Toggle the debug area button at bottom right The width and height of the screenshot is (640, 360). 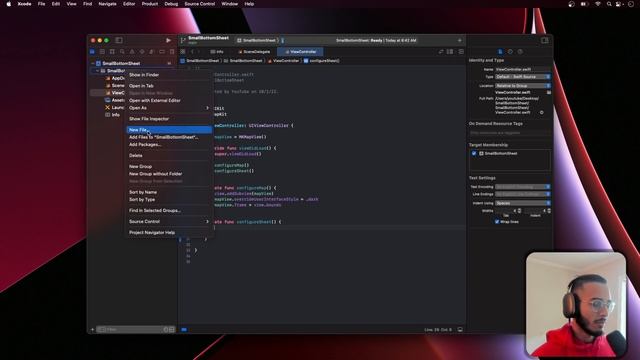[x=460, y=329]
